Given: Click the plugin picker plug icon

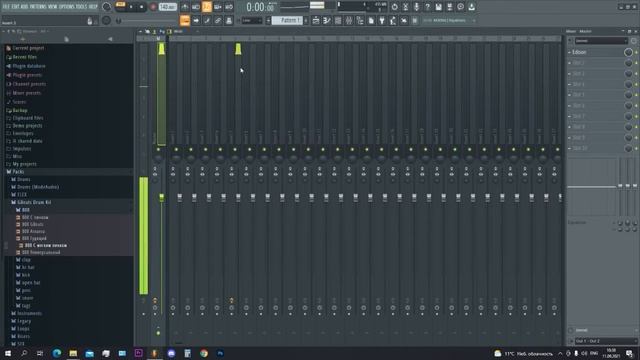Looking at the screenshot, I should [x=382, y=20].
